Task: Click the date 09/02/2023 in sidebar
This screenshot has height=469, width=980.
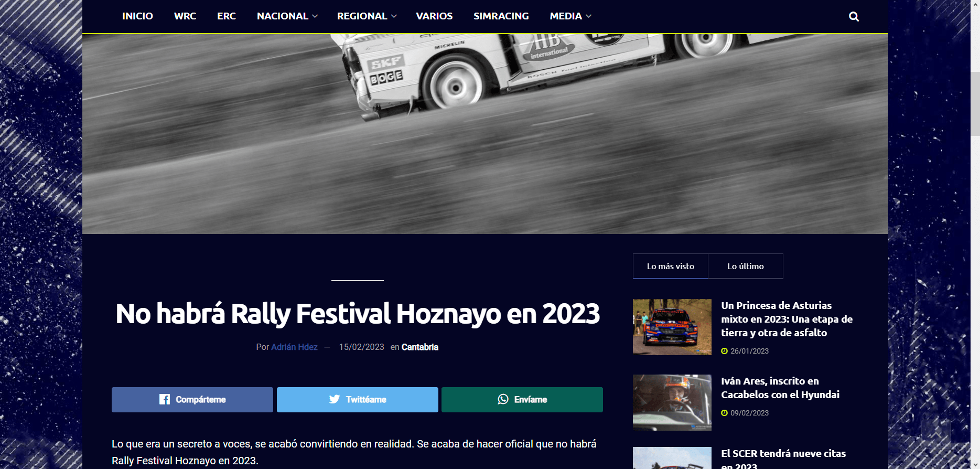Action: coord(749,413)
